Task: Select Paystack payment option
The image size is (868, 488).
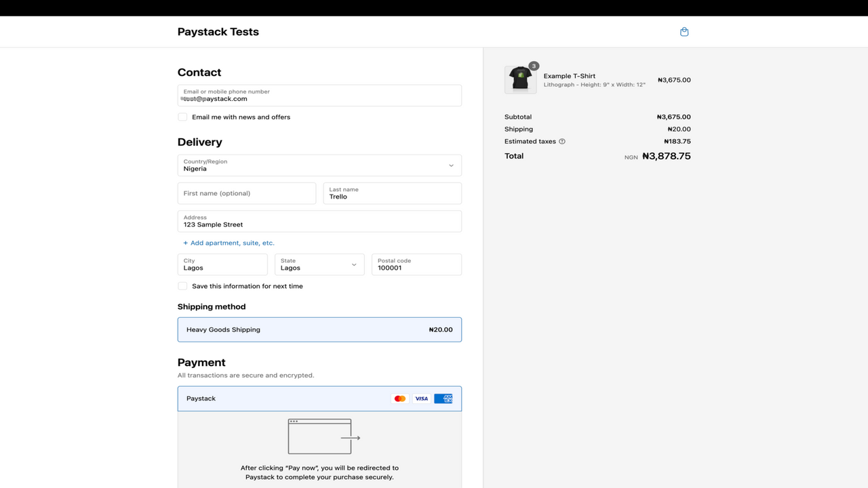Action: point(319,399)
